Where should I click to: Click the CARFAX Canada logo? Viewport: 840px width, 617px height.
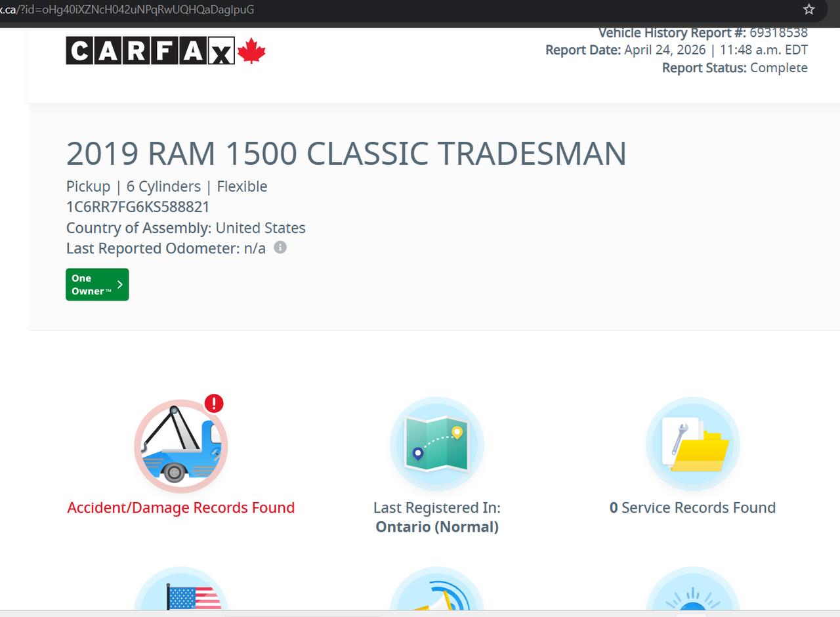(165, 51)
